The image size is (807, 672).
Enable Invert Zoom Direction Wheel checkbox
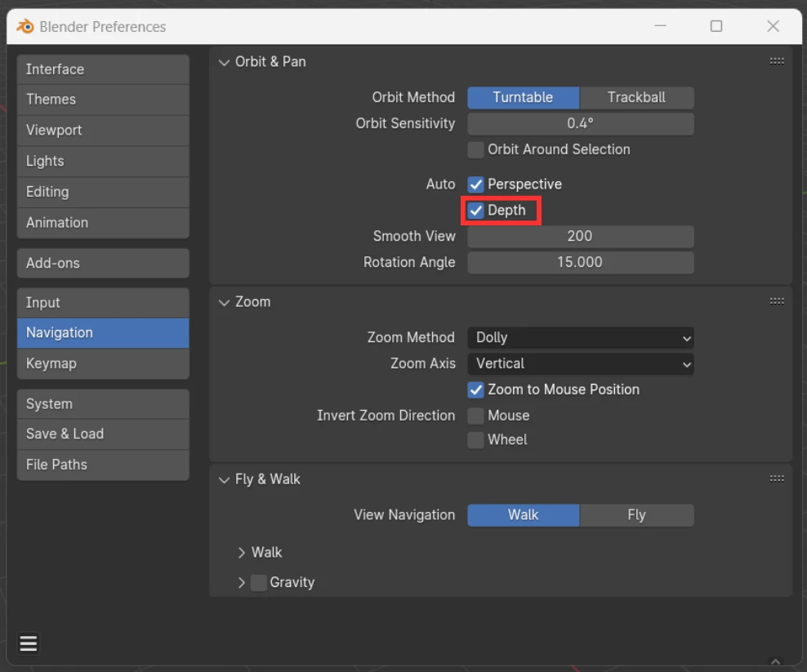click(475, 440)
